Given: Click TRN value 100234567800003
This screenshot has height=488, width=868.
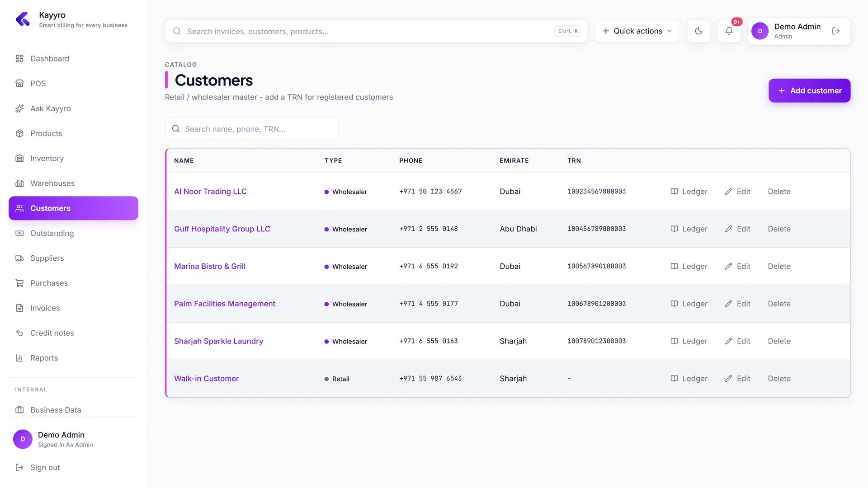Looking at the screenshot, I should point(596,192).
